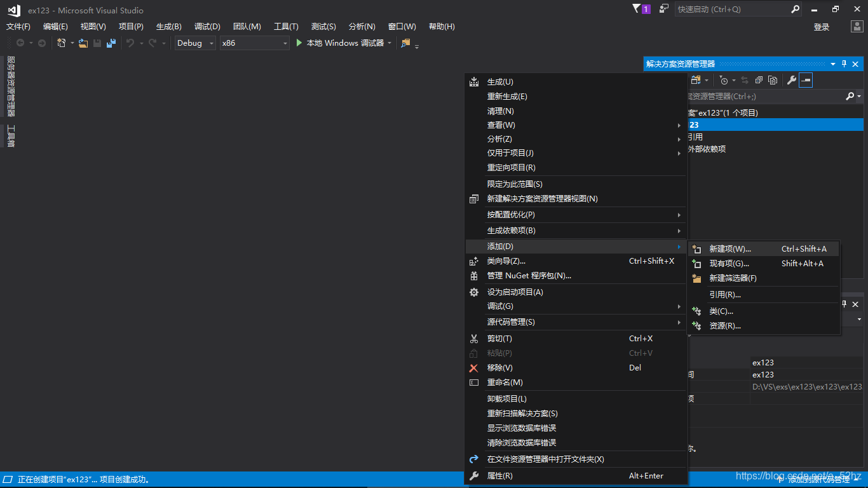The image size is (868, 488).
Task: Expand the Solution Explorer search options arrow
Action: coord(859,97)
